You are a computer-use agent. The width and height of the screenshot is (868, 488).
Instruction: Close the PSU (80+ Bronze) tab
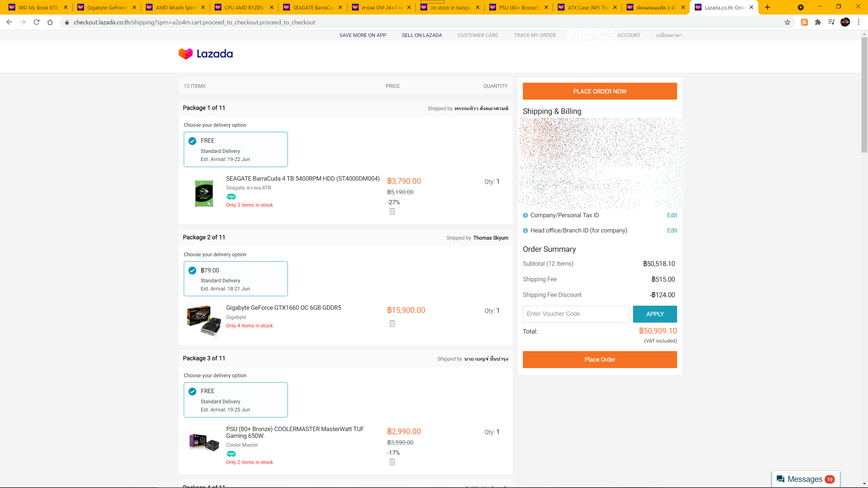coord(546,7)
